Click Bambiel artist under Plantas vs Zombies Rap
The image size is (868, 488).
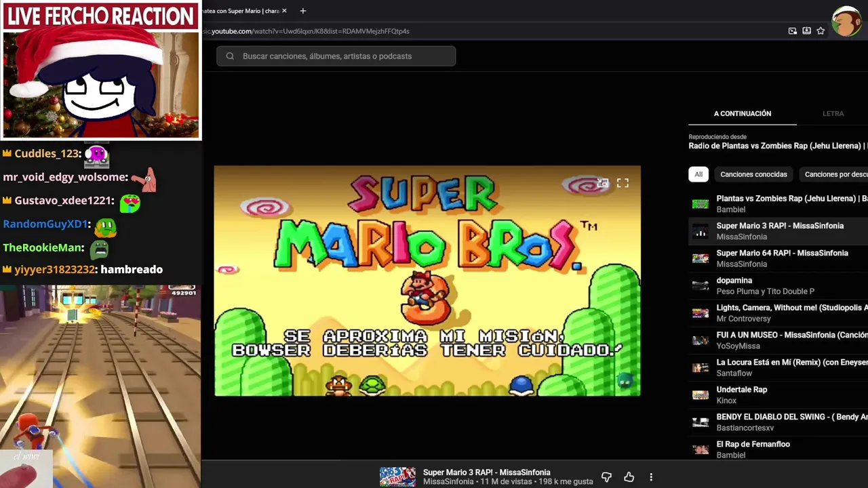(731, 209)
